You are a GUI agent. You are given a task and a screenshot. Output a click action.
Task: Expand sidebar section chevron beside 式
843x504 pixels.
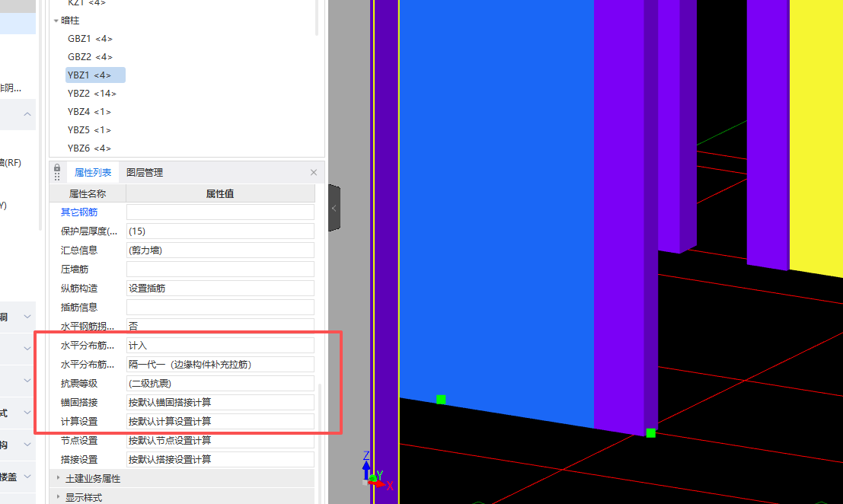point(27,413)
